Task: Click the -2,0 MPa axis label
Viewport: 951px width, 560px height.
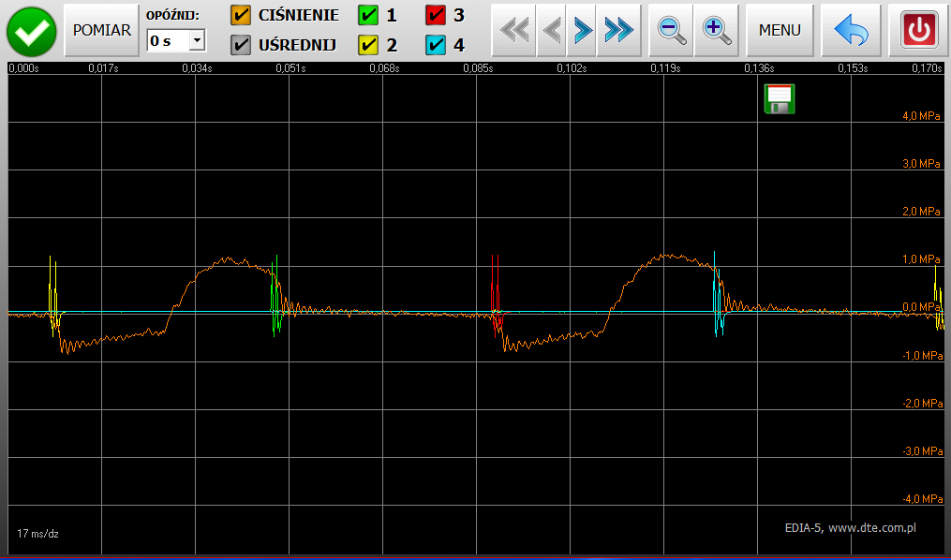Action: pyautogui.click(x=923, y=403)
